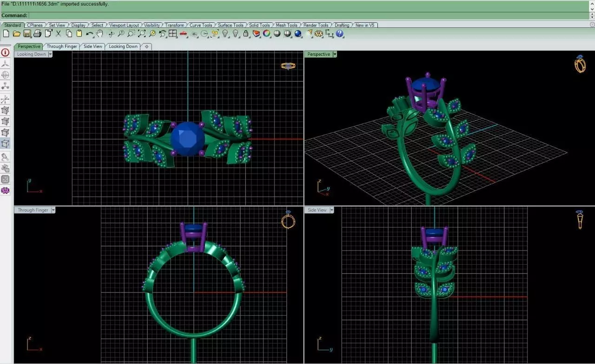Screen dimensions: 595x364
Task: Open a file with the folder icon
Action: coord(17,33)
